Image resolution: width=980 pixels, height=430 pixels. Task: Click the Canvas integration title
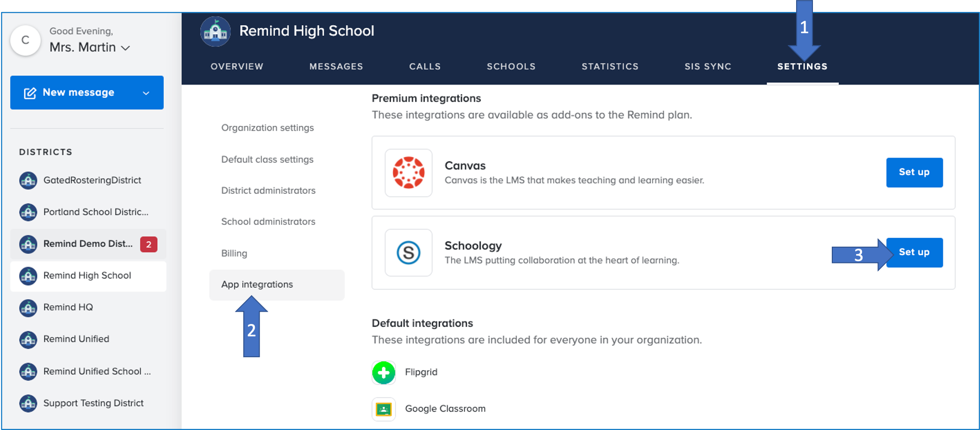click(465, 166)
